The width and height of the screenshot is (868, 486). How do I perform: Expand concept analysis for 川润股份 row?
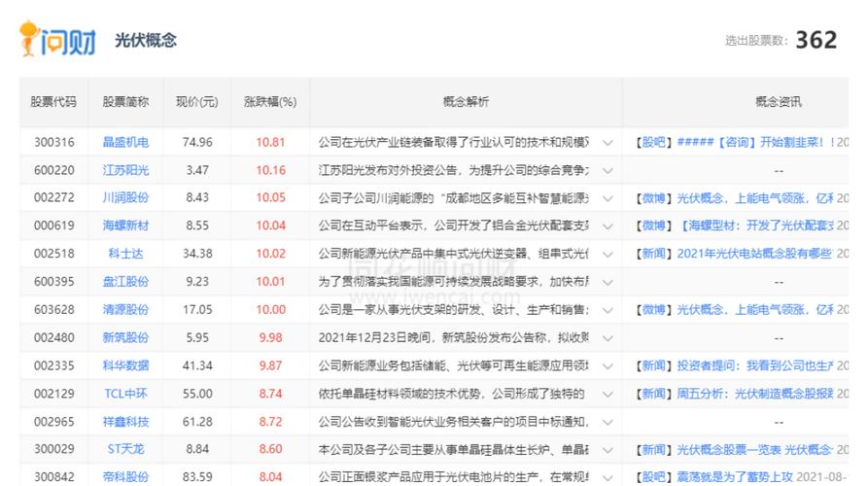[x=608, y=198]
